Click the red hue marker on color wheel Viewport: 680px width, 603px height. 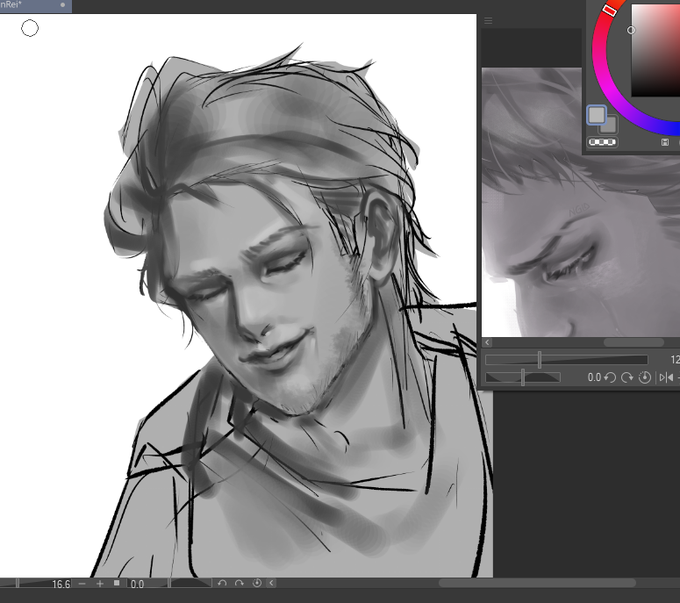(x=610, y=10)
